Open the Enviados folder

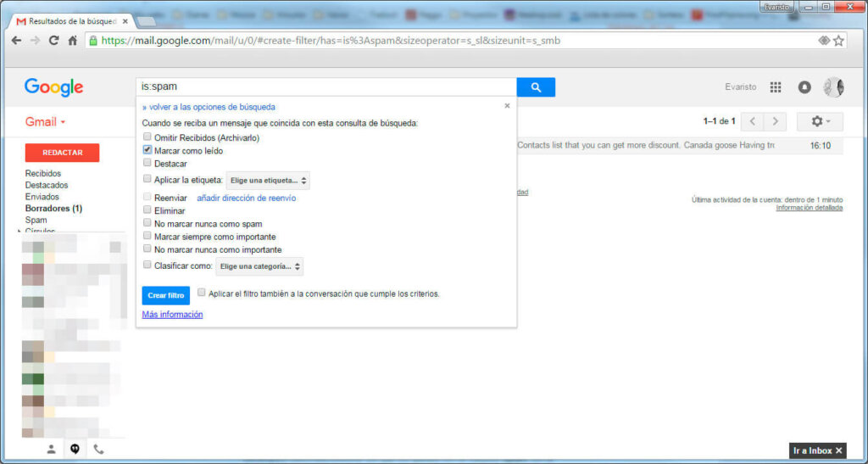tap(42, 197)
